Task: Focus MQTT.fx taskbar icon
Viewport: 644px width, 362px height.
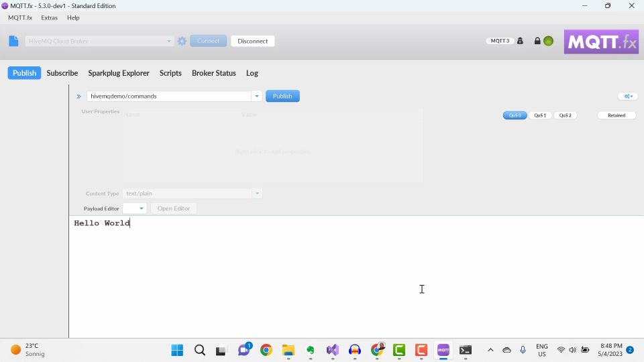Action: (x=443, y=350)
